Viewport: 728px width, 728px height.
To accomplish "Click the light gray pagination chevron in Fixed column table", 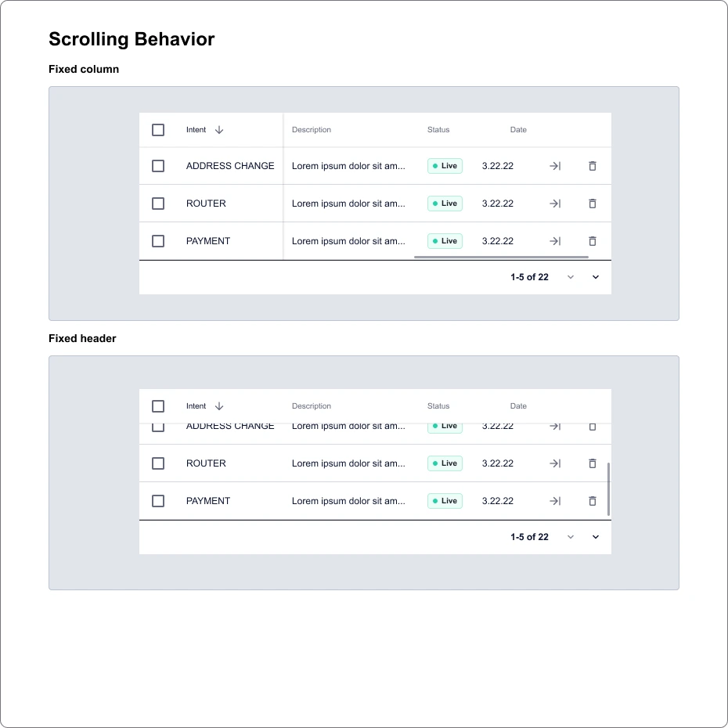I will 571,277.
